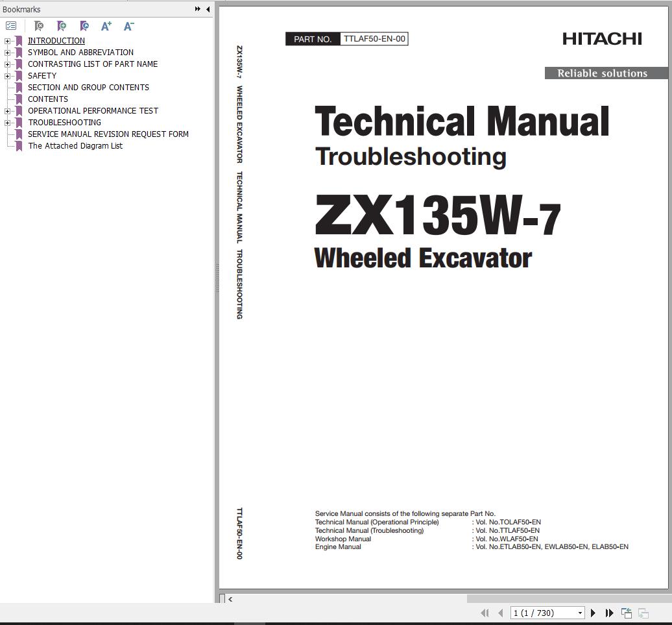The height and width of the screenshot is (625, 672).
Task: Click the Engine Manual line
Action: pos(472,547)
